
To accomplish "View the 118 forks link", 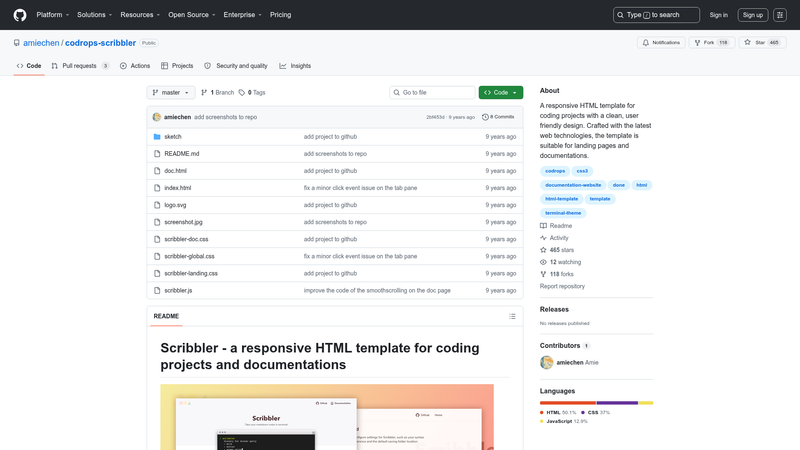I will point(557,274).
